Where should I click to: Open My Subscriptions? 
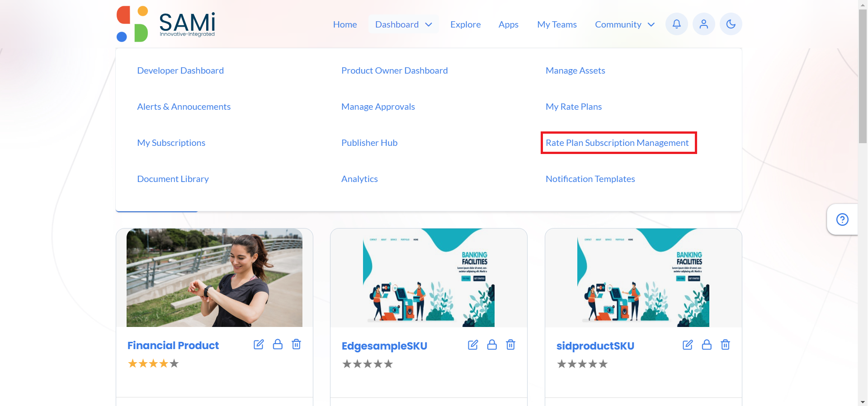[x=171, y=143]
